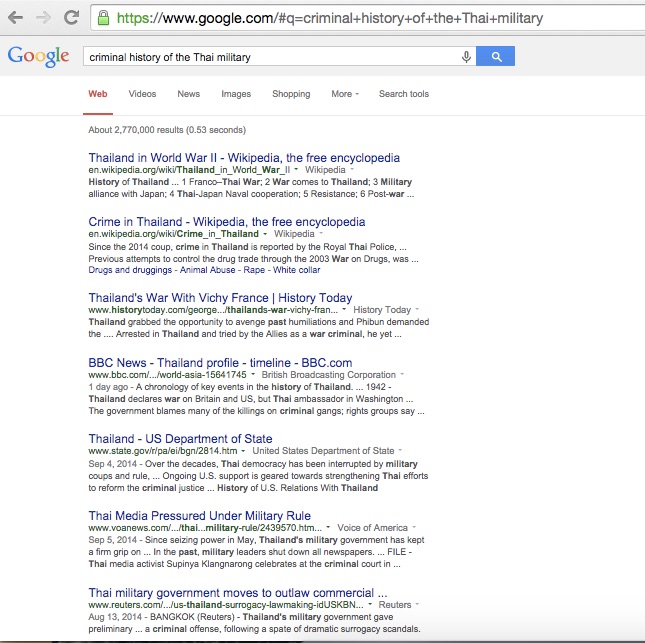Expand dropdown arrow after bbc.com URL
Screen dimensions: 645x643
click(253, 374)
